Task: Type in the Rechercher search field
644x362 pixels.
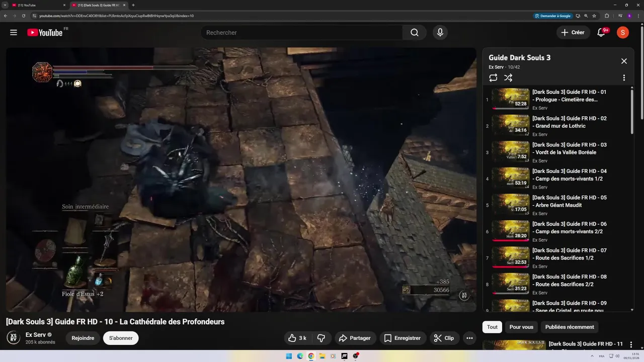Action: point(302,33)
